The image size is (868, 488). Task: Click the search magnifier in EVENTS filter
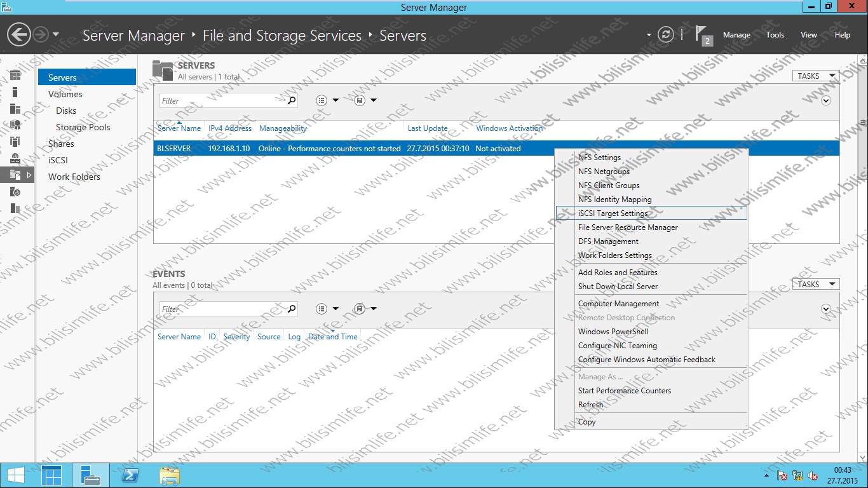click(292, 309)
